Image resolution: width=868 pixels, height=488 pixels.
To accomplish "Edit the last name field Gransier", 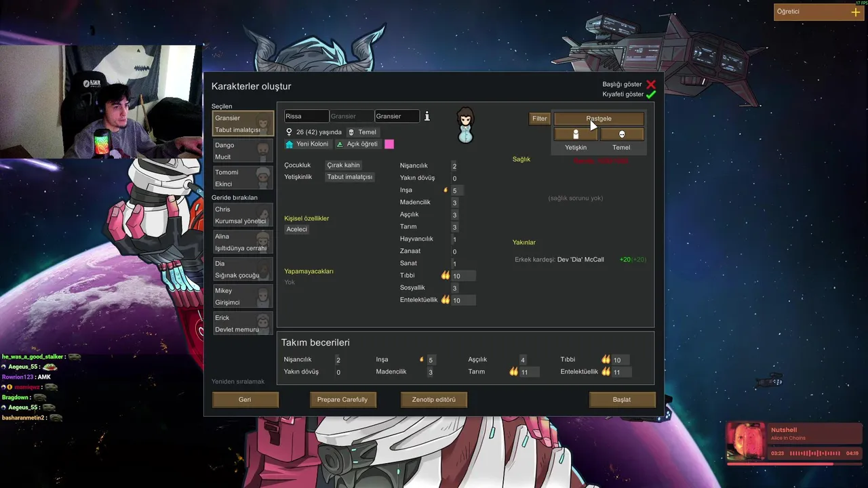I will 397,117.
